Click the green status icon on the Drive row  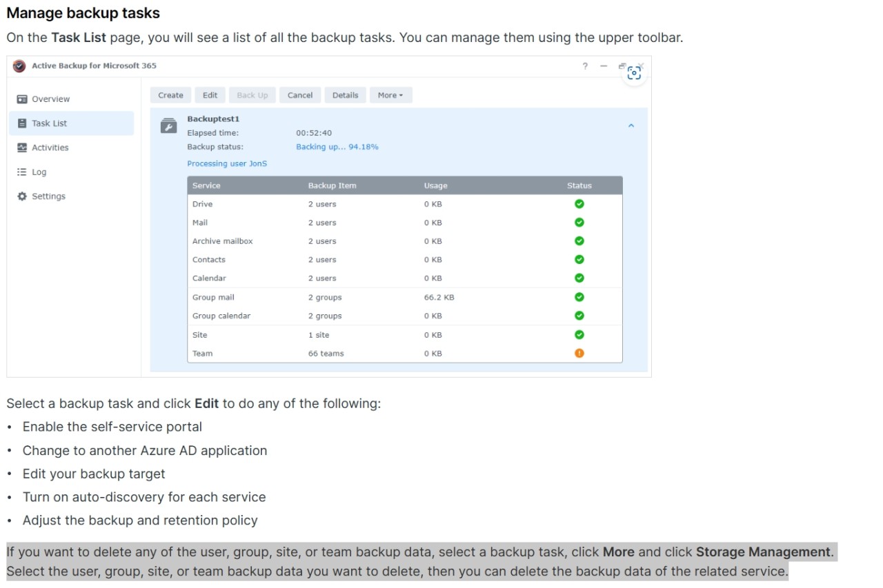(x=579, y=203)
